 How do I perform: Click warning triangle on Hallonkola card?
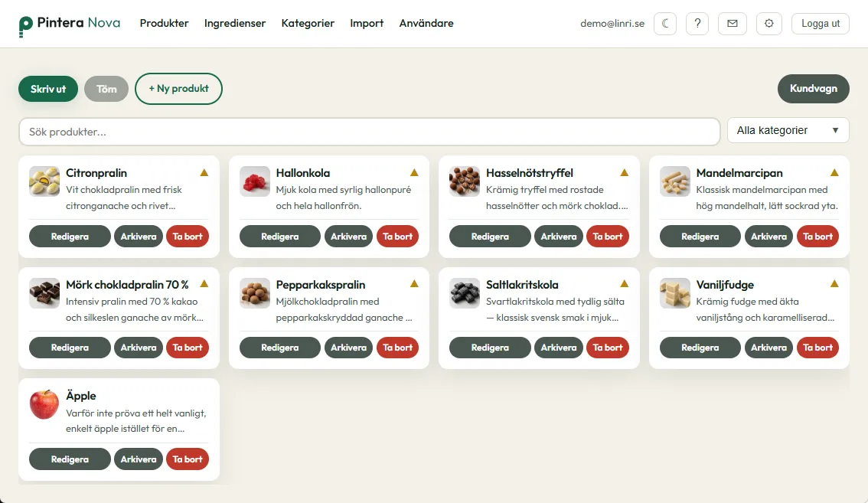[x=414, y=172]
